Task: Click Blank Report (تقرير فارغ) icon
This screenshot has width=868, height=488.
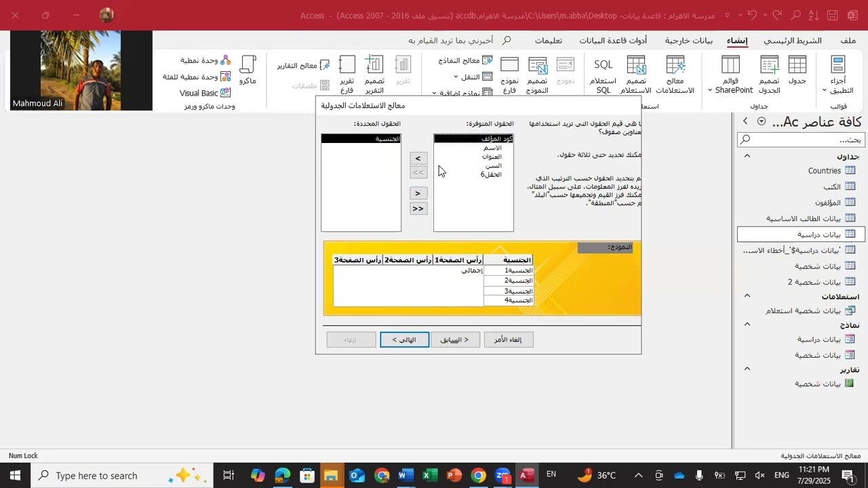Action: coord(347,75)
